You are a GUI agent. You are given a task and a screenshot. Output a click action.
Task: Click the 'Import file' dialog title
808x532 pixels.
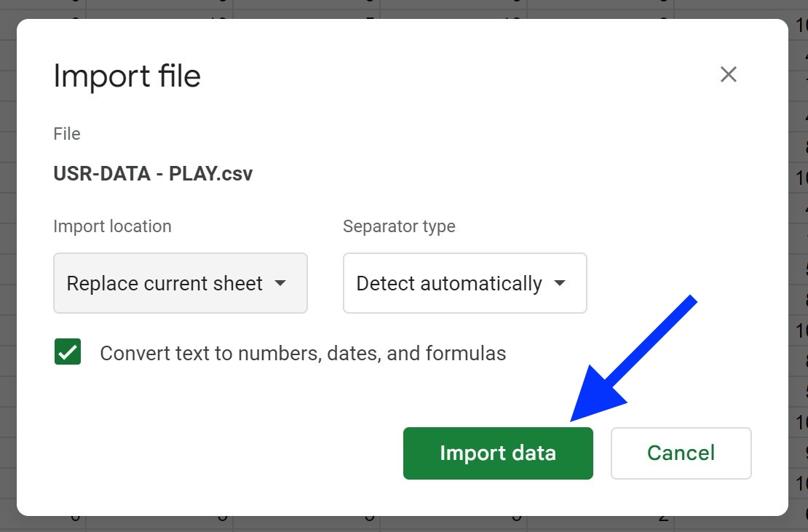(x=127, y=76)
